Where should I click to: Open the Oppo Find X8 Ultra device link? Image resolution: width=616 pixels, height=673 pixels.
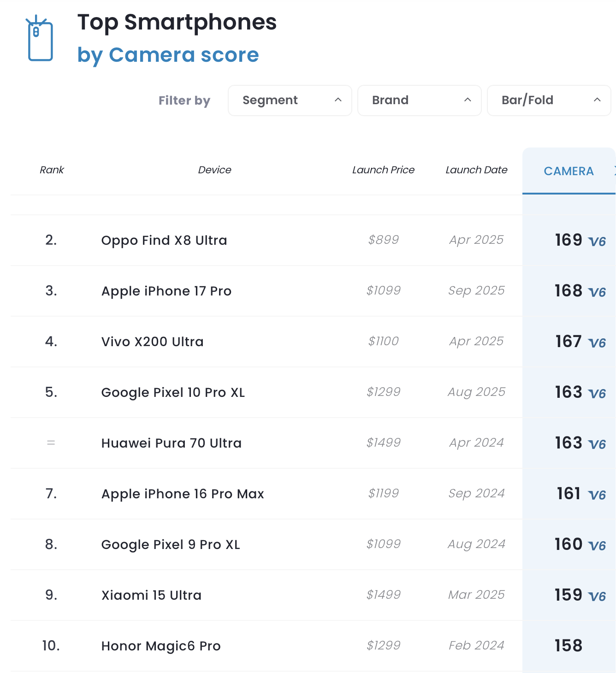164,240
